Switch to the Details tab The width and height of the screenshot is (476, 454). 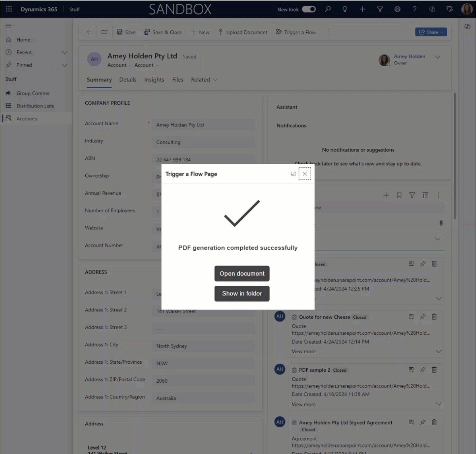[128, 80]
